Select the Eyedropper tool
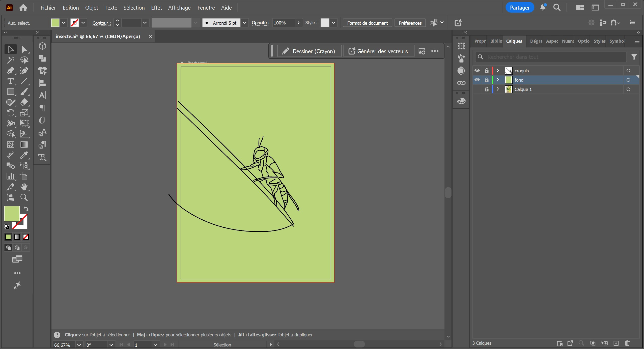 tap(24, 155)
